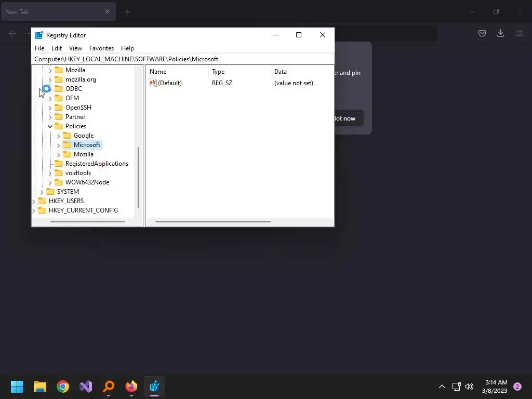The width and height of the screenshot is (532, 399).
Task: Click the values pane horizontal scrollbar
Action: coord(212,222)
